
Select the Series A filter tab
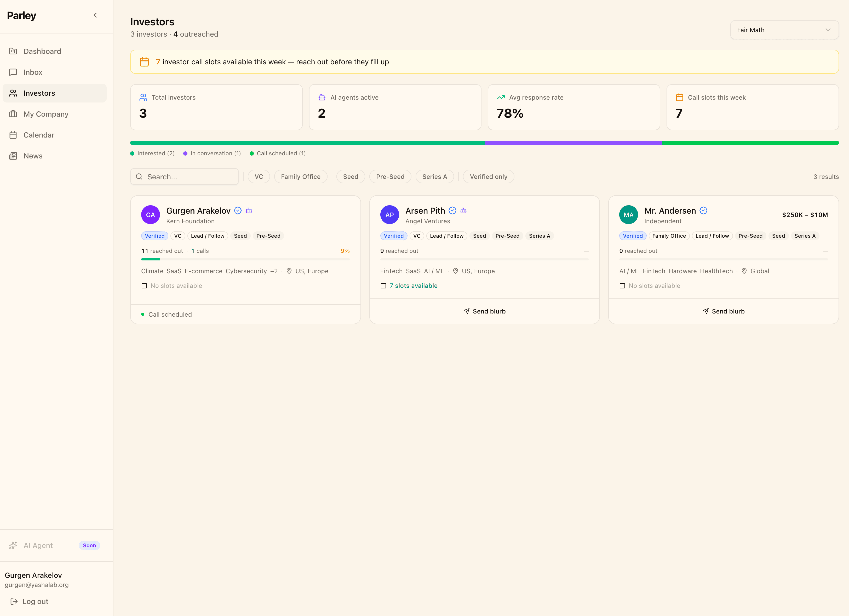pos(435,176)
